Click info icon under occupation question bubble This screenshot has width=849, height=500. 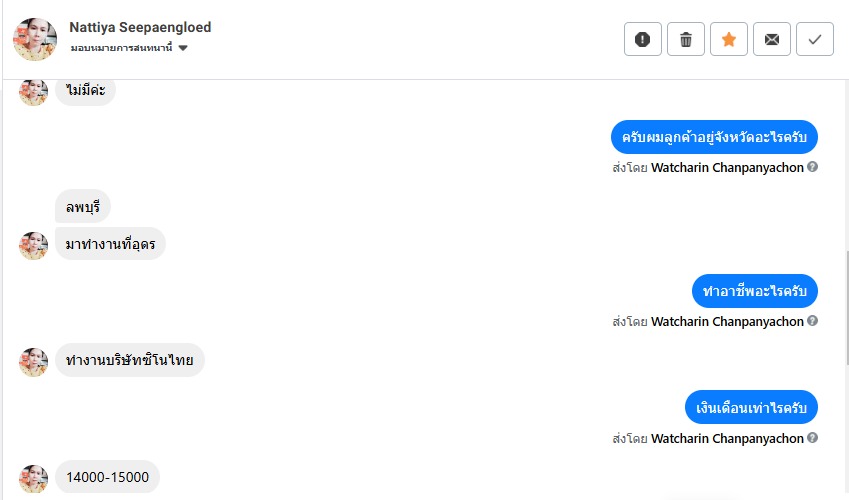pos(813,321)
